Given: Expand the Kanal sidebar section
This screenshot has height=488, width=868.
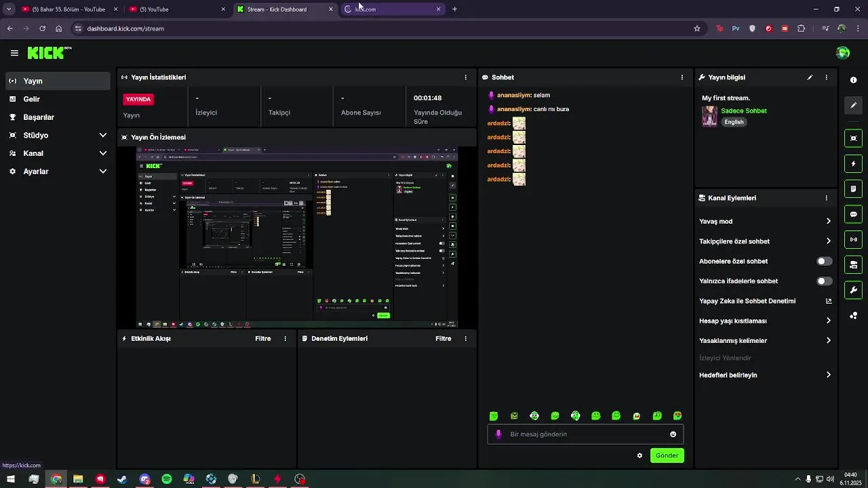Looking at the screenshot, I should 58,153.
